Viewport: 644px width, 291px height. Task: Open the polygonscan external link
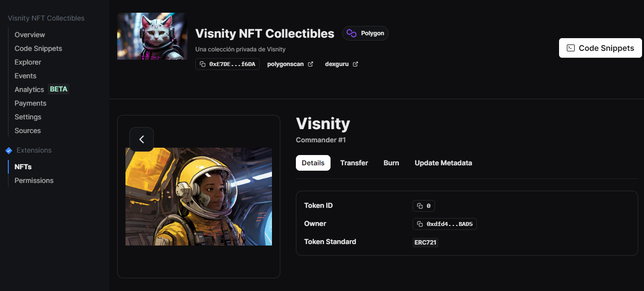pyautogui.click(x=290, y=64)
